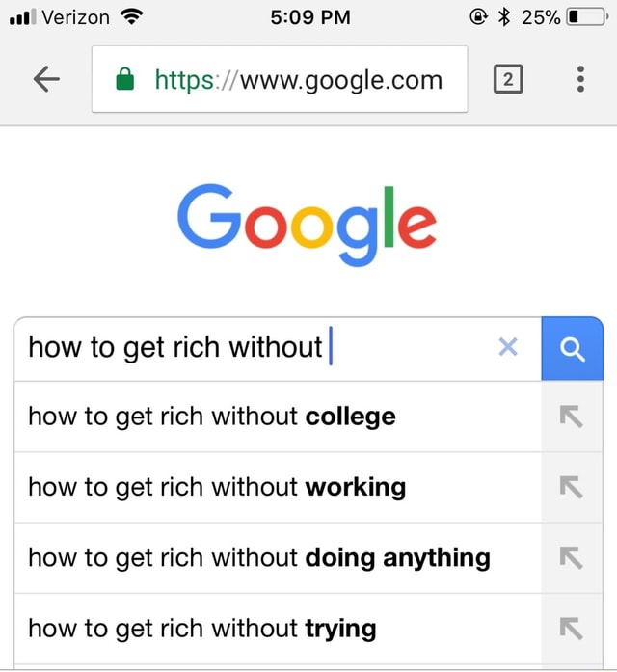
Task: Open the Chrome three-dot menu
Action: (x=579, y=80)
